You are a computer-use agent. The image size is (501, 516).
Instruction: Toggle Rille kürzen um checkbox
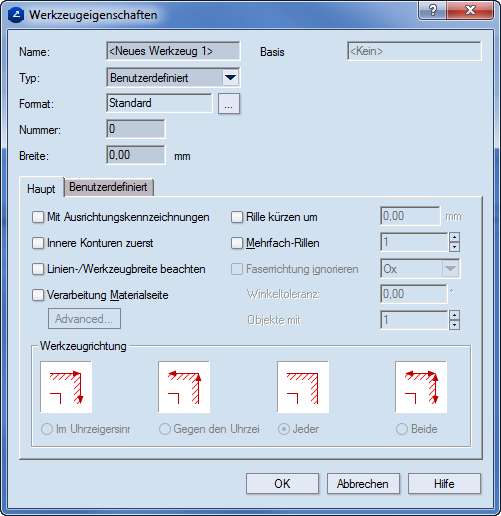pos(237,217)
